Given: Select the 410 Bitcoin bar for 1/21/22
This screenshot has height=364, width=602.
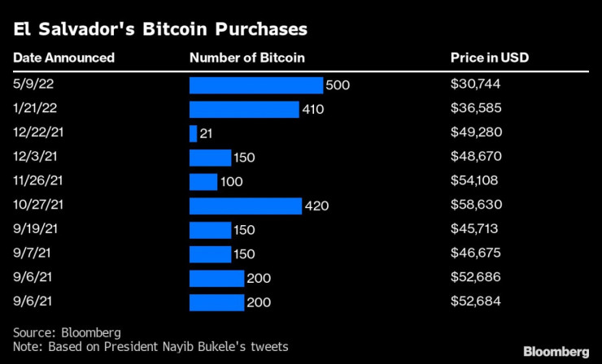Looking at the screenshot, I should [x=244, y=110].
